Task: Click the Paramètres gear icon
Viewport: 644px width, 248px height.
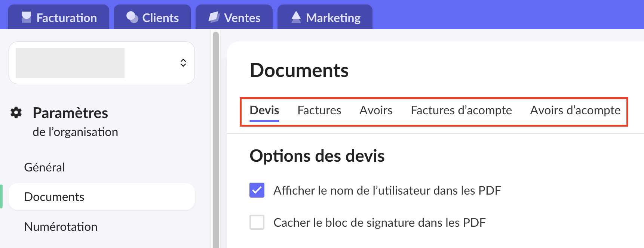Action: 16,112
